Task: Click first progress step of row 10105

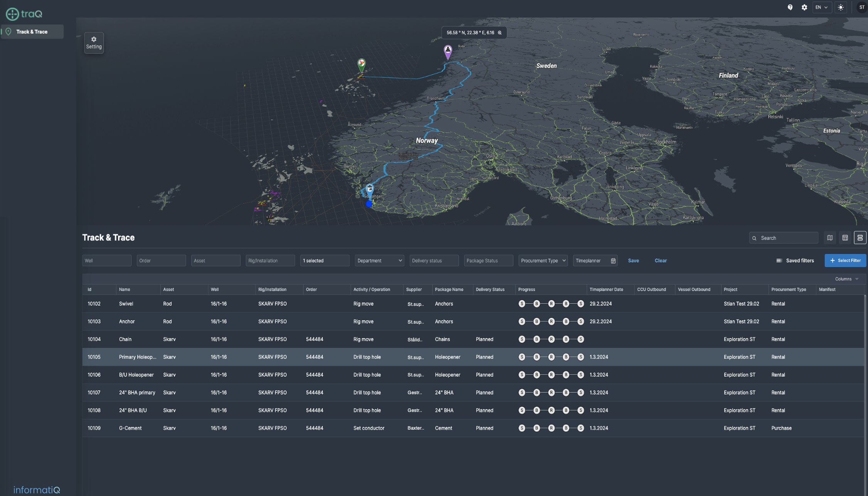Action: pyautogui.click(x=522, y=357)
